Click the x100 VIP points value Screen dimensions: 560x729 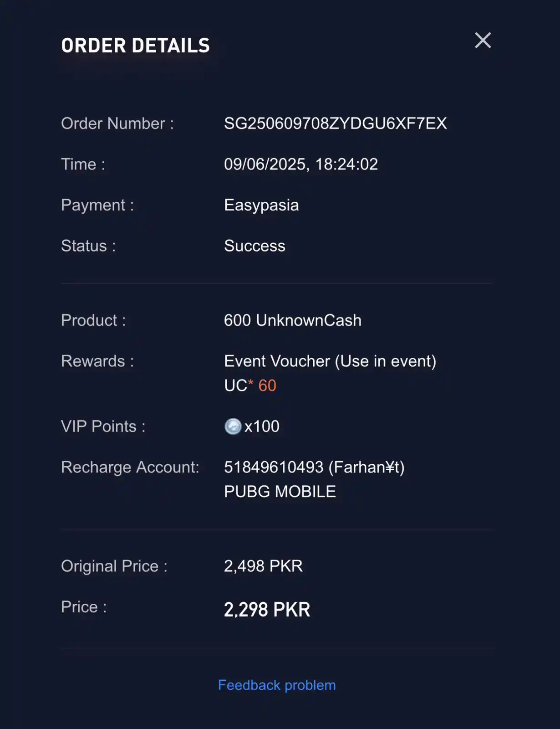pos(262,426)
